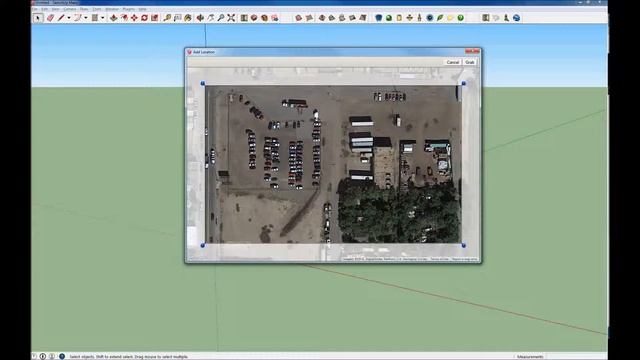Image resolution: width=640 pixels, height=360 pixels.
Task: Choose the Offset tool
Action: pos(124,18)
